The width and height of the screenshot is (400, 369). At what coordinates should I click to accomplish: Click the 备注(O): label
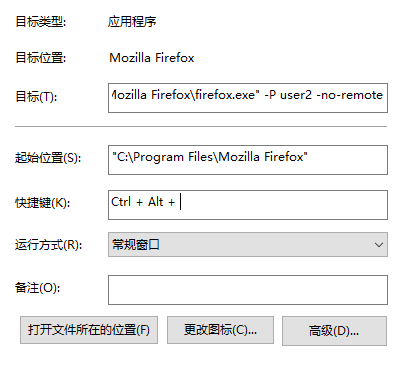(x=38, y=287)
